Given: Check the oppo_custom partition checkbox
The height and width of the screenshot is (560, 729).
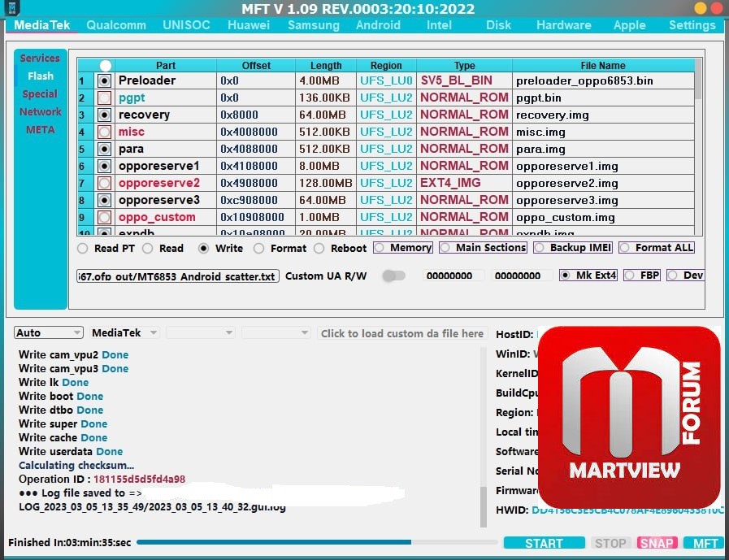Looking at the screenshot, I should (104, 217).
